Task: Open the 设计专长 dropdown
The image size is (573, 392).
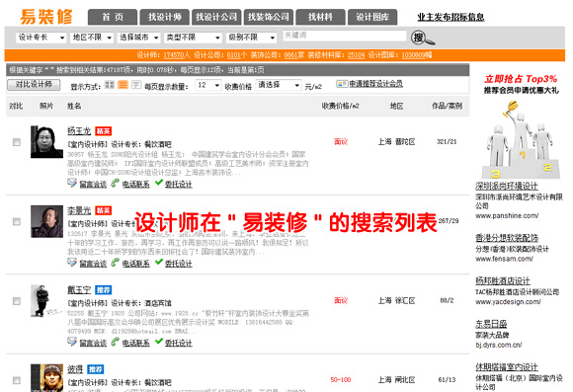Action: (x=41, y=38)
